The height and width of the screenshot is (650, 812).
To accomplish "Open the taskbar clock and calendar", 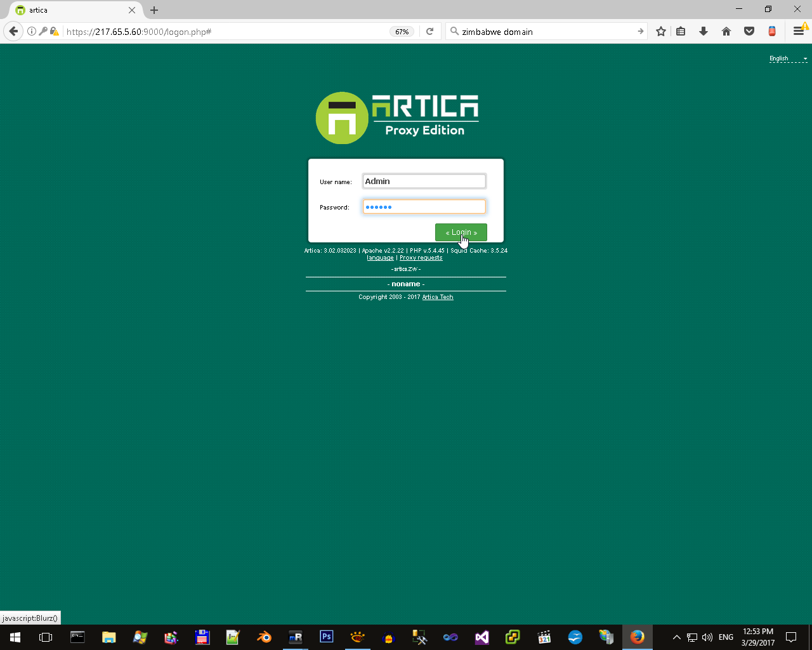I will pos(758,637).
